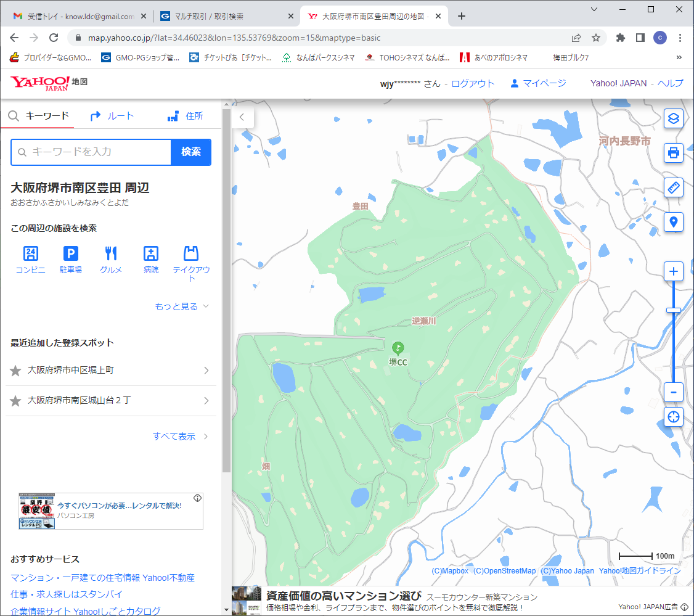Select the distance ruler tool

674,187
